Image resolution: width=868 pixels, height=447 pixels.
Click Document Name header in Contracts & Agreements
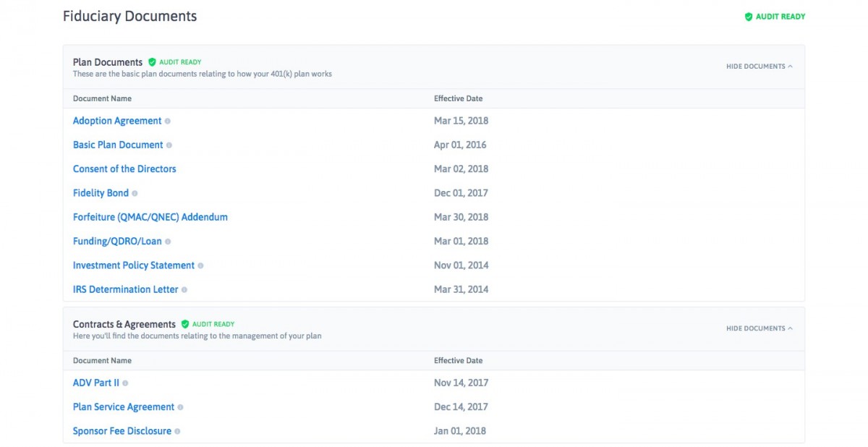click(x=102, y=360)
